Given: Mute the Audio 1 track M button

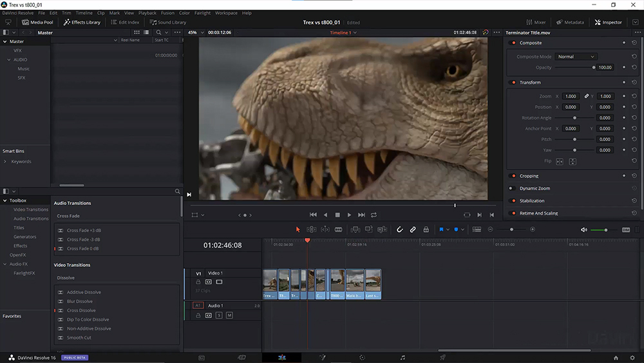Looking at the screenshot, I should [x=229, y=315].
